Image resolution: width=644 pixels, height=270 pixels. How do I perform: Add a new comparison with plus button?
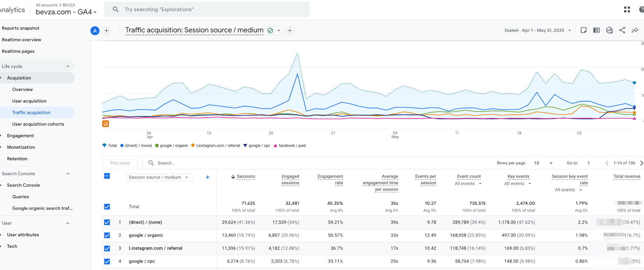click(x=107, y=30)
